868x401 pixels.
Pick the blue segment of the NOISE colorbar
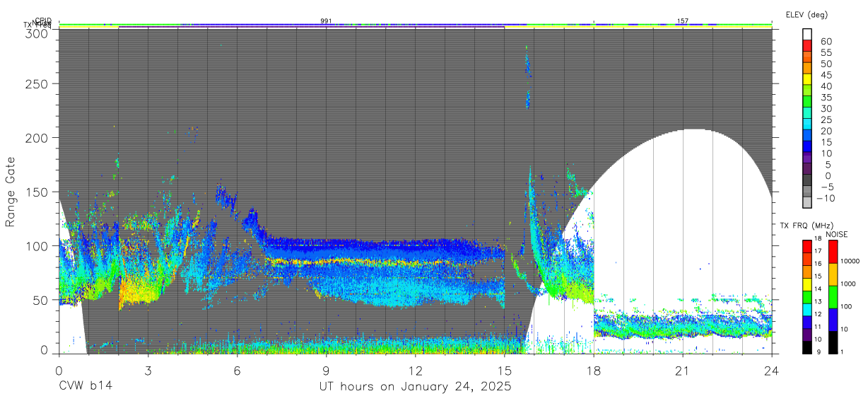[833, 320]
